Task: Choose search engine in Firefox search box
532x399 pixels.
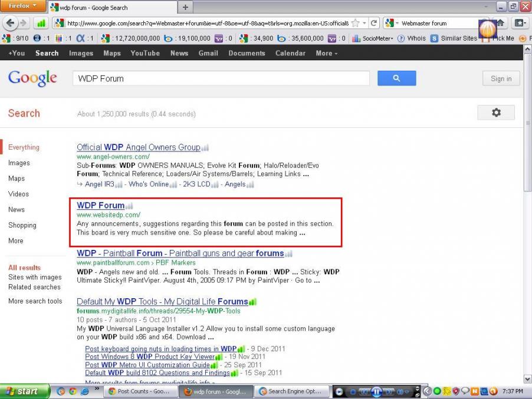Action: (x=392, y=23)
